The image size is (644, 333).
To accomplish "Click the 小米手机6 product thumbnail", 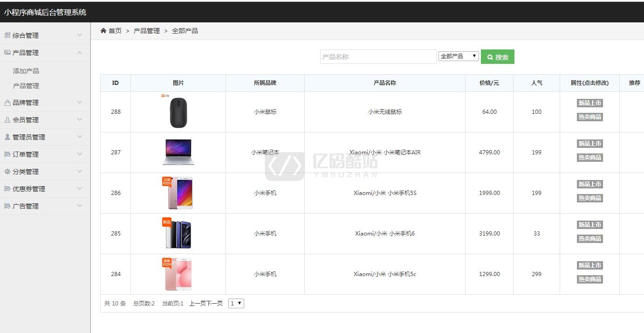I will click(x=178, y=234).
